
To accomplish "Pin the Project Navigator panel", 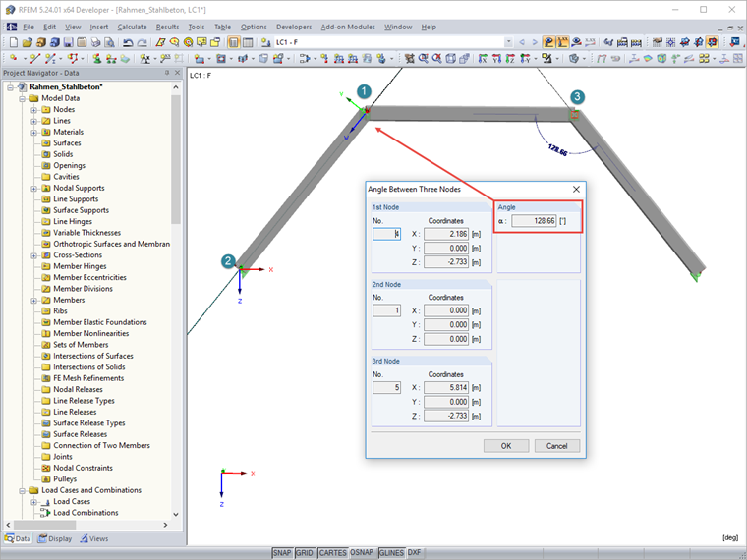I will [167, 73].
